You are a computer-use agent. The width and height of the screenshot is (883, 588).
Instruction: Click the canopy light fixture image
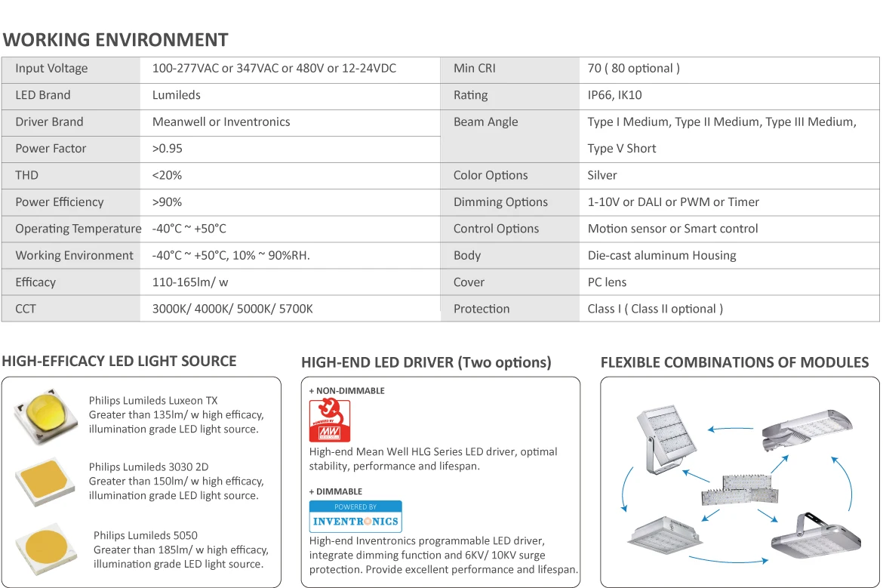[x=665, y=534]
